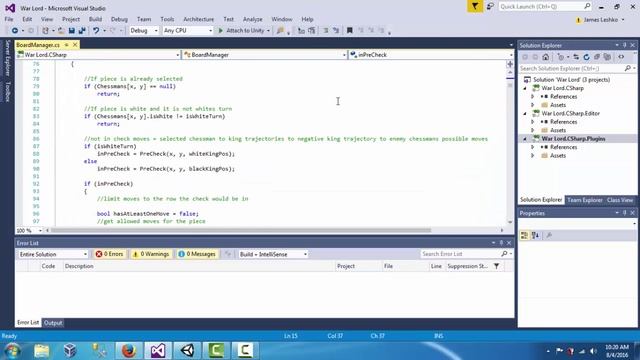Open the inPreCheck member dropdown
Screen dimensions: 640x360
coord(431,55)
